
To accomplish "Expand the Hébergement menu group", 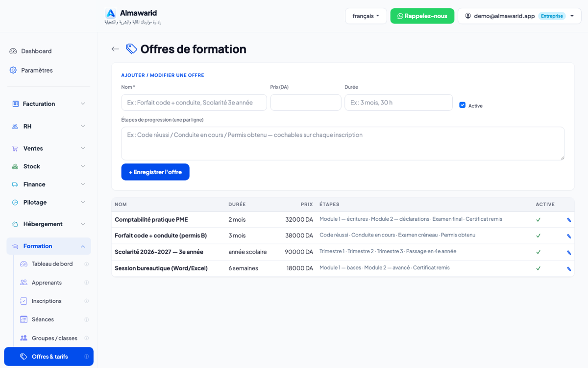I will [49, 224].
